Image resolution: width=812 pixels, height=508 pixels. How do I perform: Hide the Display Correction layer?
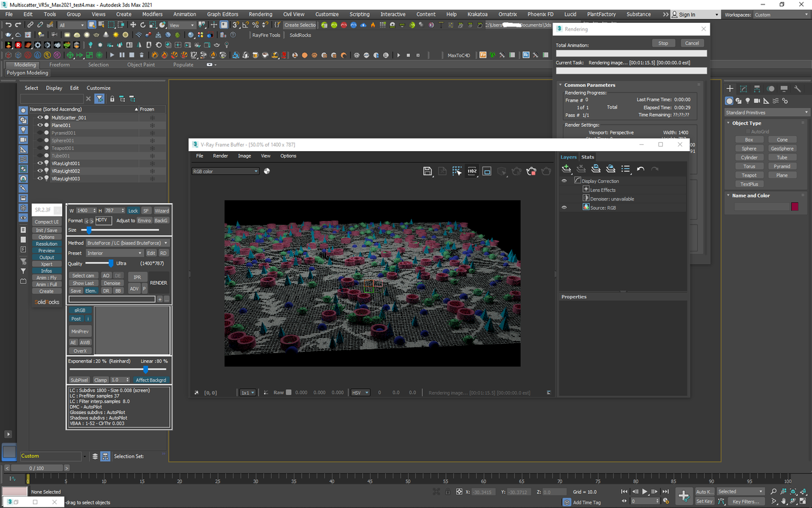564,181
